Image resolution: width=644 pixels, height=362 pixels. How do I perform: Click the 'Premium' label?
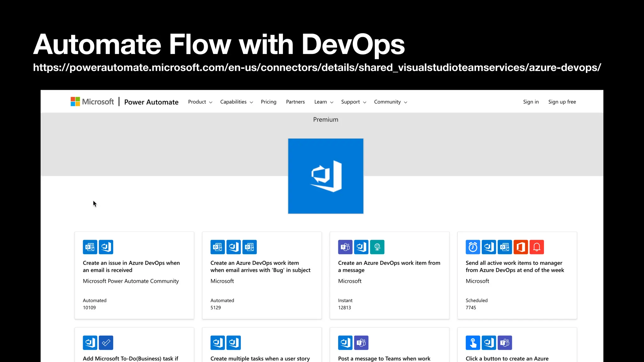click(x=326, y=119)
